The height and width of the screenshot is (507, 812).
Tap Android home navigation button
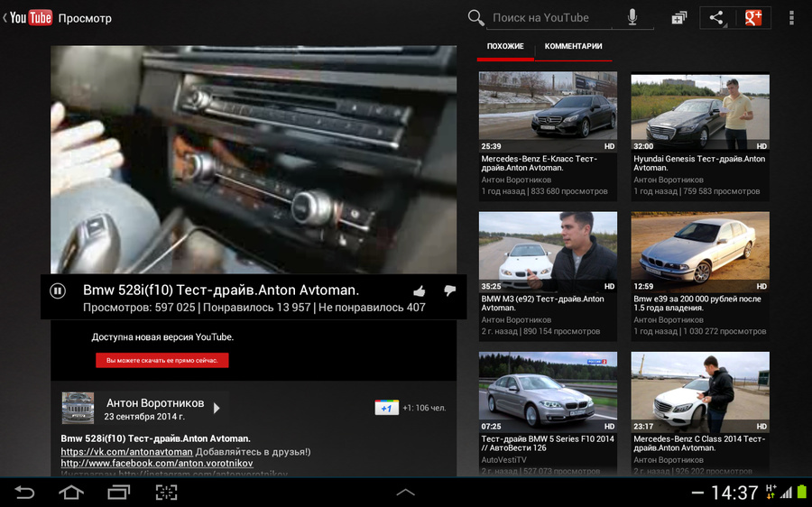[x=71, y=493]
